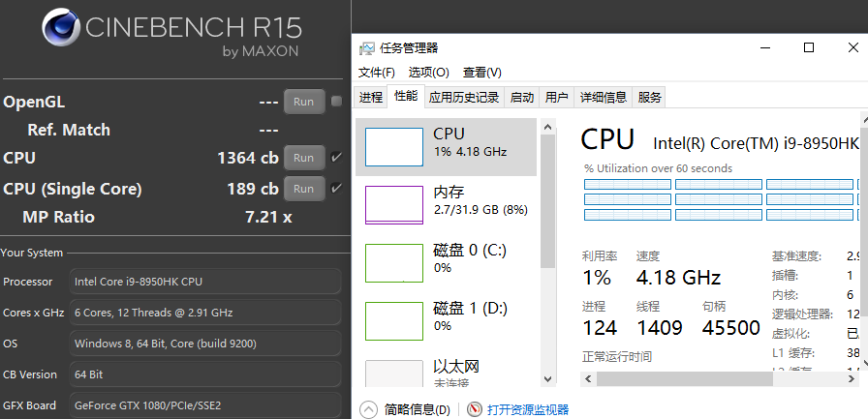Toggle the CPU (Single Core) checkmark
Image resolution: width=868 pixels, height=419 pixels.
pos(336,189)
